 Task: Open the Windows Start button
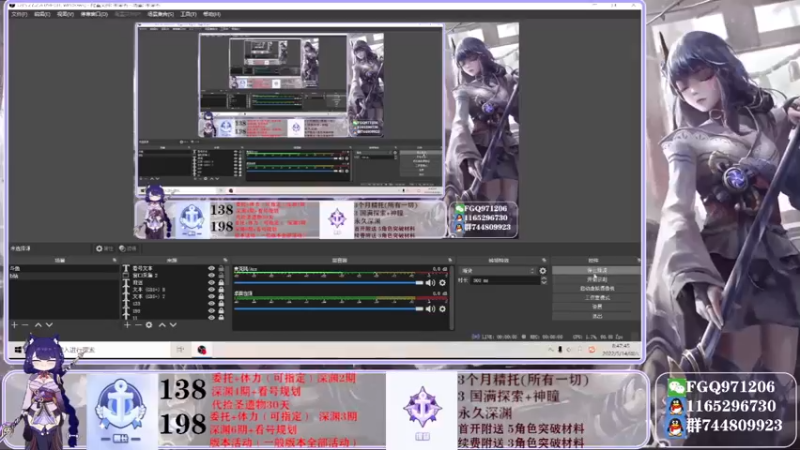18,349
